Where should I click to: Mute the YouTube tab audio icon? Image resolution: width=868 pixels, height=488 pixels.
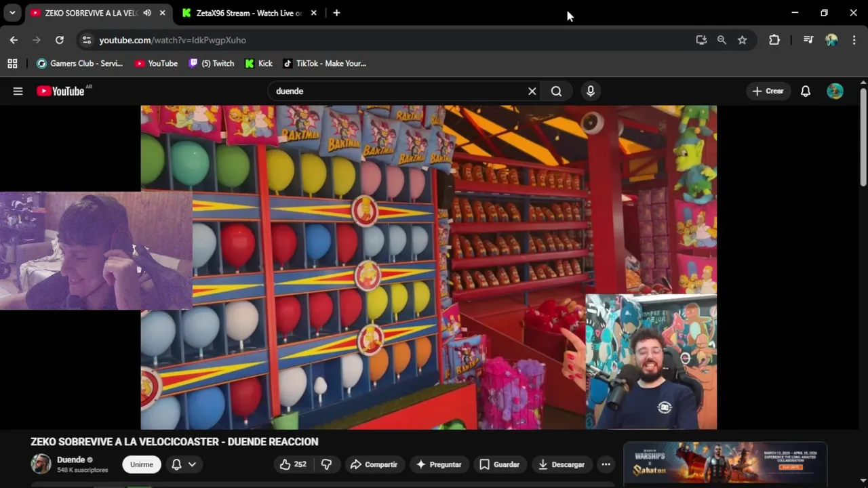(x=147, y=13)
